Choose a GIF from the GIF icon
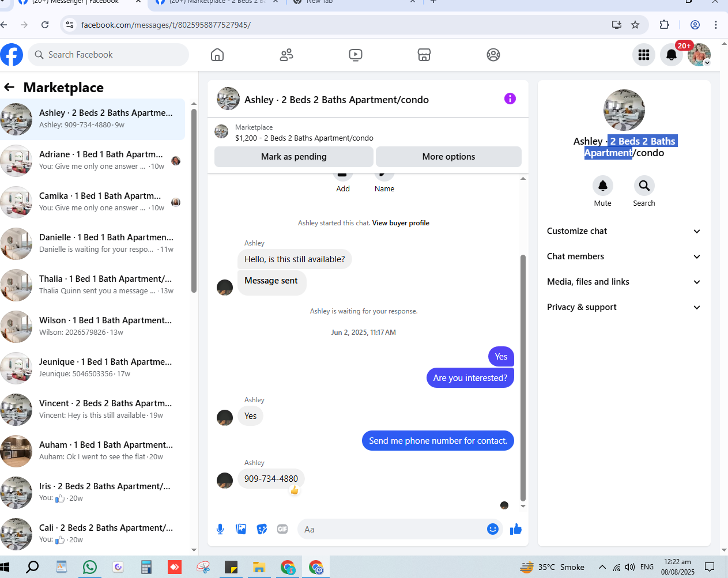Viewport: 728px width, 578px height. (x=282, y=529)
